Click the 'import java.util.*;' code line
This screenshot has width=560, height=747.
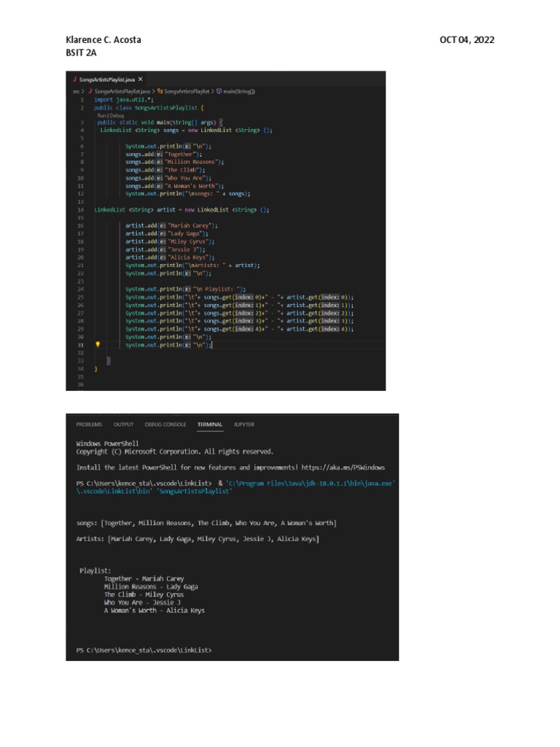pos(124,100)
